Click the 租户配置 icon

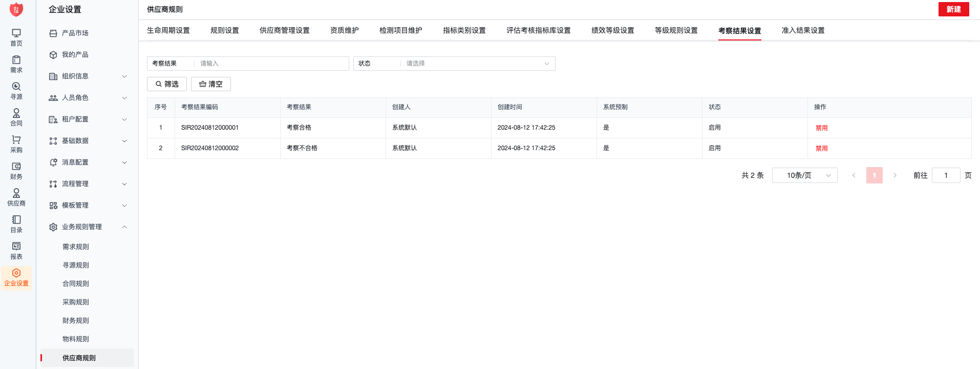point(53,119)
